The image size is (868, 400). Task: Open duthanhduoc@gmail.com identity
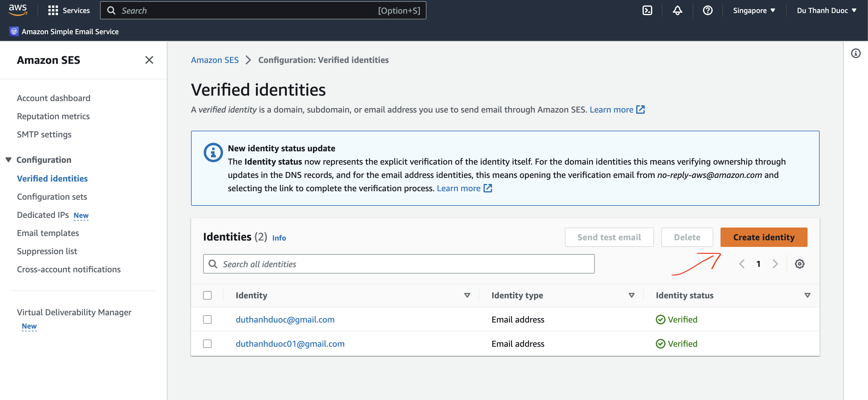point(285,320)
